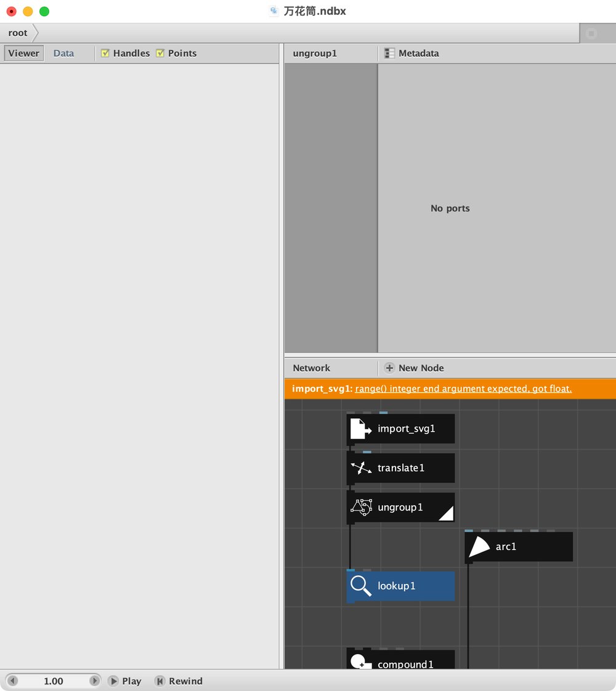Start animation with the Play button
Image resolution: width=616 pixels, height=691 pixels.
[x=124, y=681]
